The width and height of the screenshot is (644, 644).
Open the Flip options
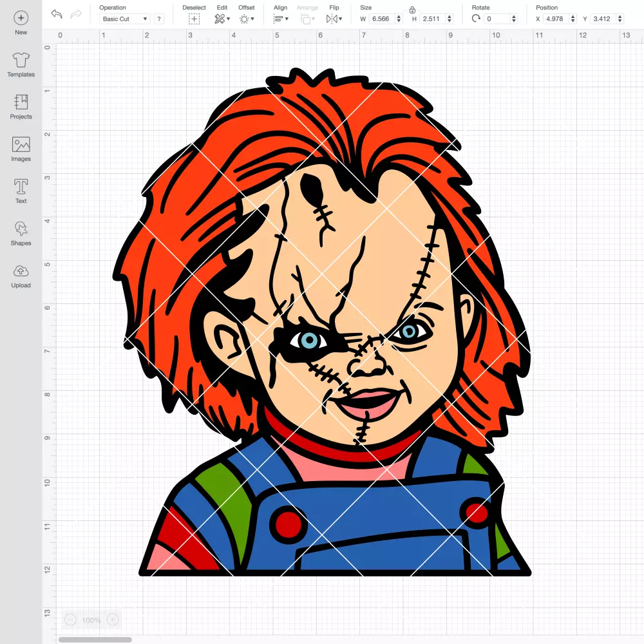334,19
